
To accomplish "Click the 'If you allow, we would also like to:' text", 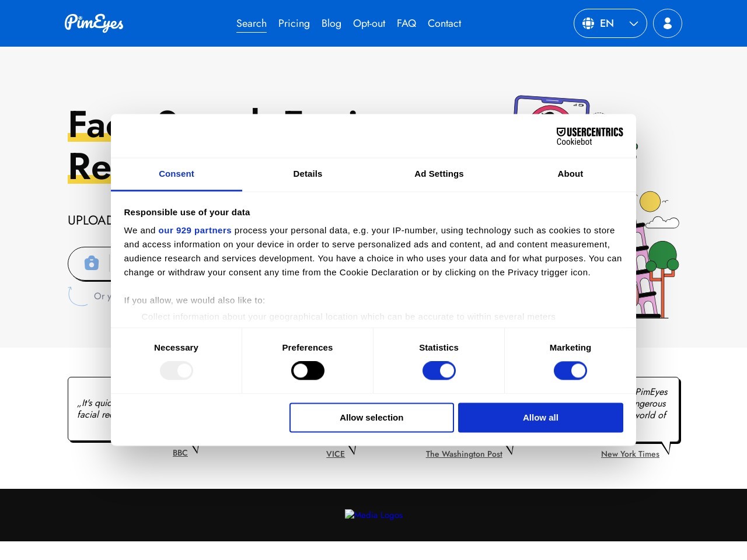I will click(x=194, y=300).
